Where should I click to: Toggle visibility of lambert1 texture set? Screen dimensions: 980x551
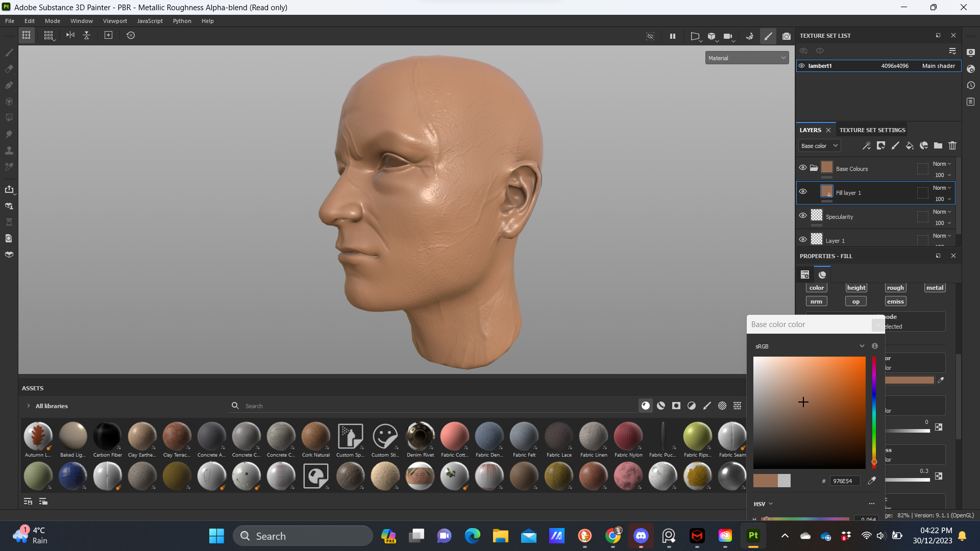(802, 66)
